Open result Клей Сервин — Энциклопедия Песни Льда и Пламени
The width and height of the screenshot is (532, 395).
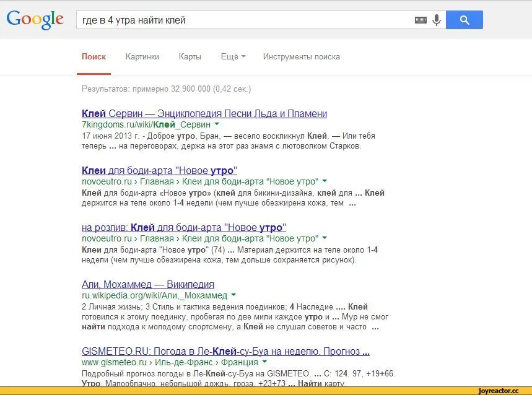pyautogui.click(x=204, y=113)
